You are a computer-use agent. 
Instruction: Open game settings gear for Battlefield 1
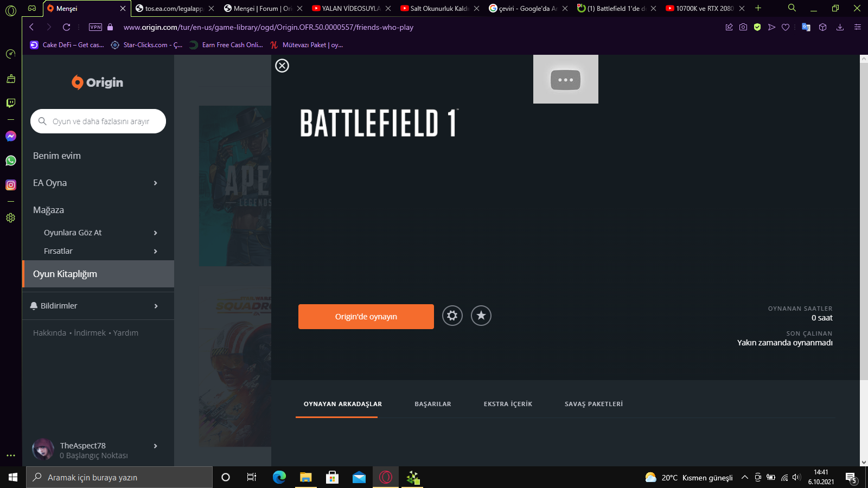coord(452,316)
